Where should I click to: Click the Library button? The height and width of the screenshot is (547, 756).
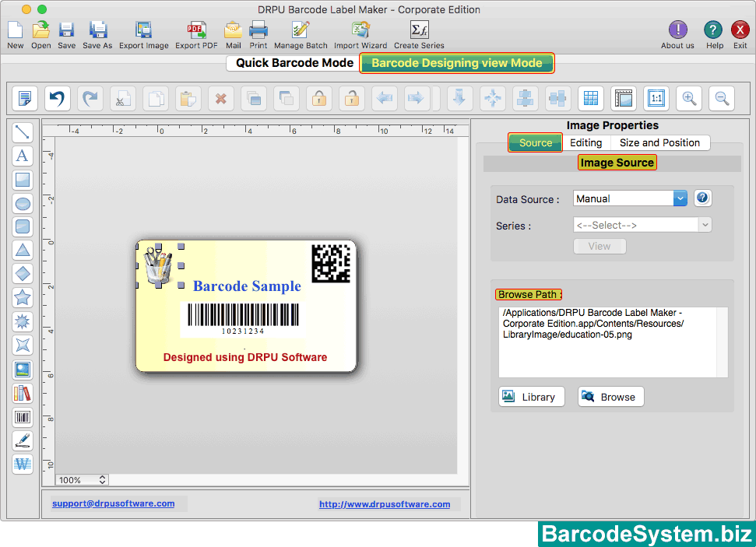pyautogui.click(x=531, y=397)
